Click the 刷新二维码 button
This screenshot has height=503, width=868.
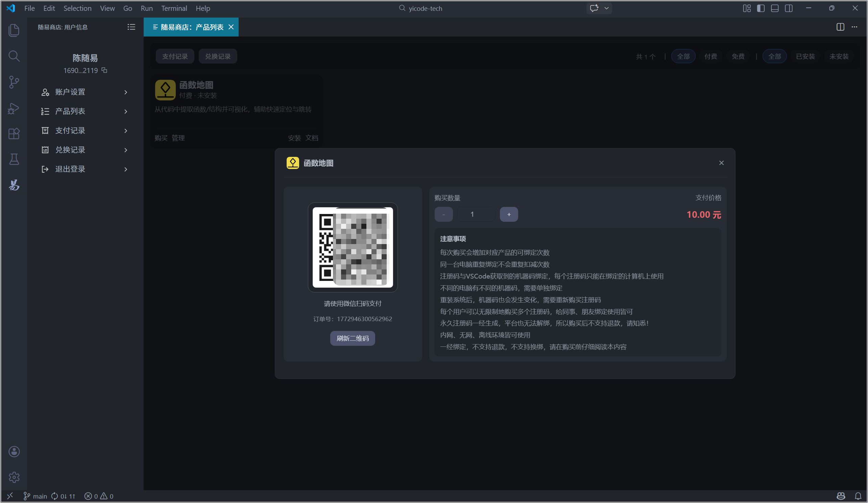click(x=352, y=338)
